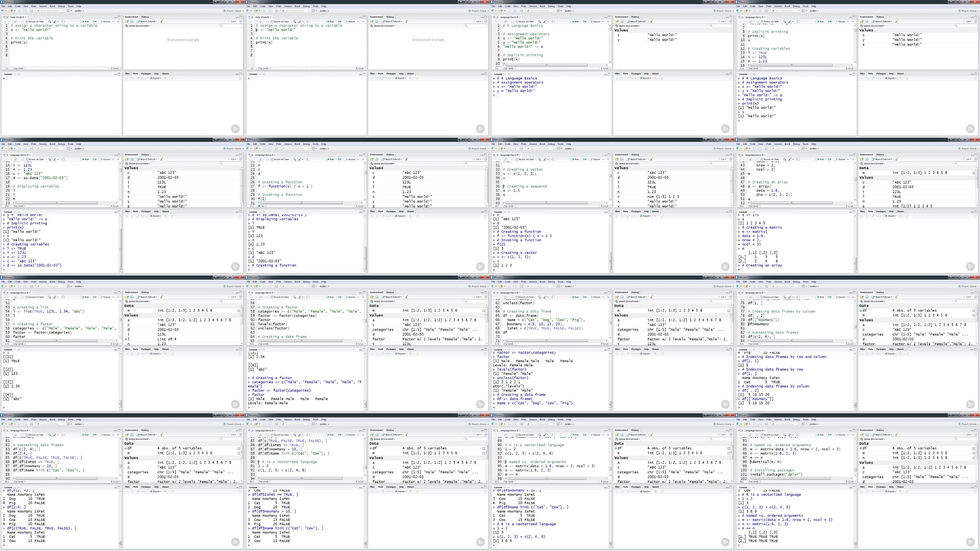This screenshot has width=980, height=551.
Task: Click Source button above 'IsPet = c(' editor
Action: 595,297
